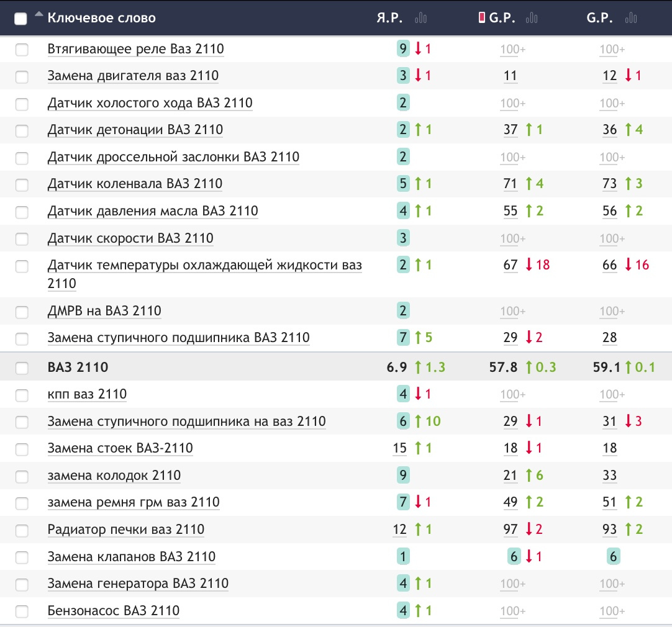Open Датчик температуры охлаждающей жидкости keyword
Viewport: 672px width, 627px height.
pyautogui.click(x=204, y=274)
